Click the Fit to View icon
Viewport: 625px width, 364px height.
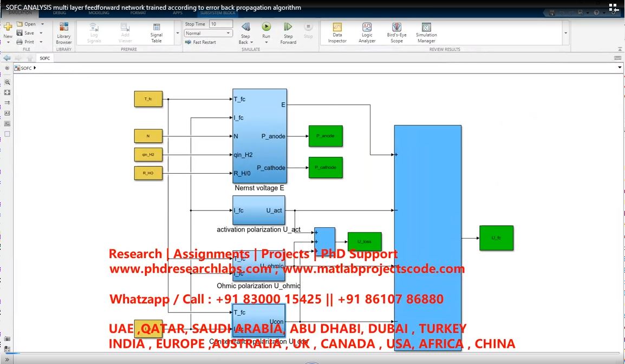tap(7, 92)
